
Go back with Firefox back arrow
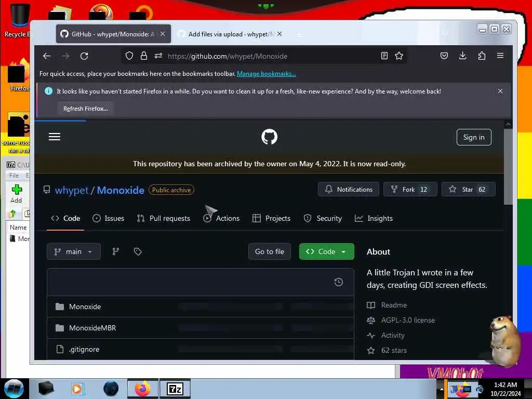(46, 56)
